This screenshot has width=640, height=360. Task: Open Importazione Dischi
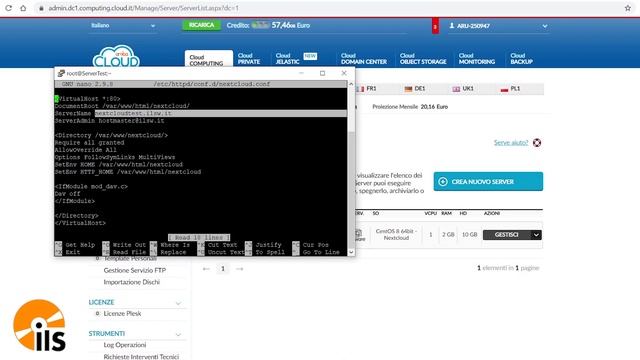131,282
